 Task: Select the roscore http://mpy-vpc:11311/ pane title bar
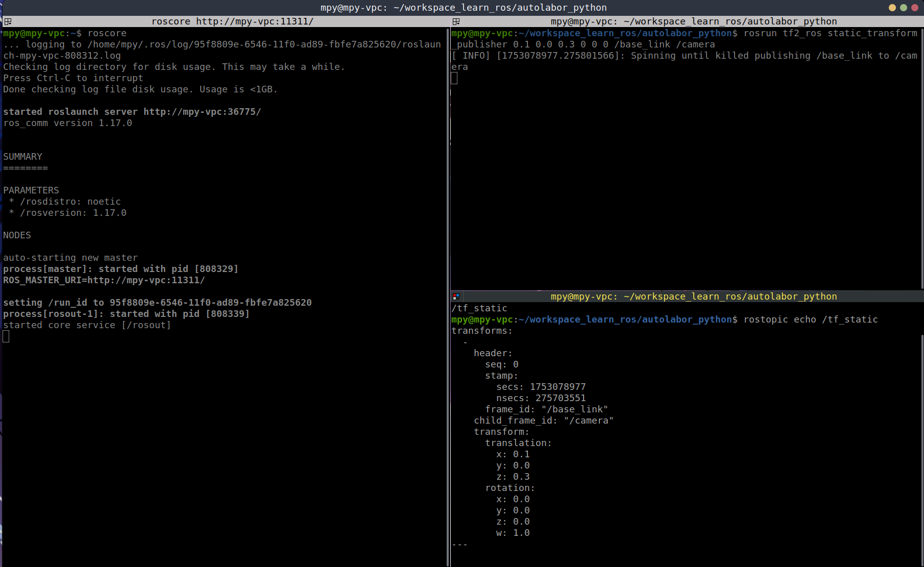tap(232, 21)
